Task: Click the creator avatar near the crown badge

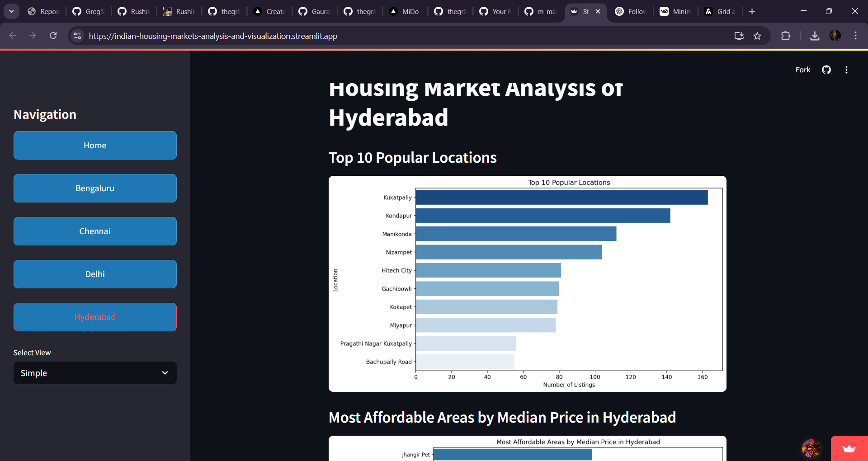Action: pos(811,448)
